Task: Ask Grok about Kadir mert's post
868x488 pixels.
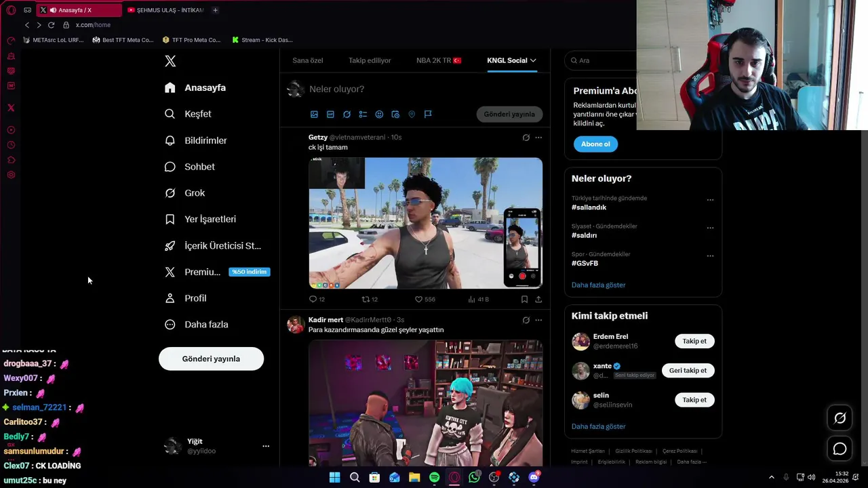Action: click(526, 320)
